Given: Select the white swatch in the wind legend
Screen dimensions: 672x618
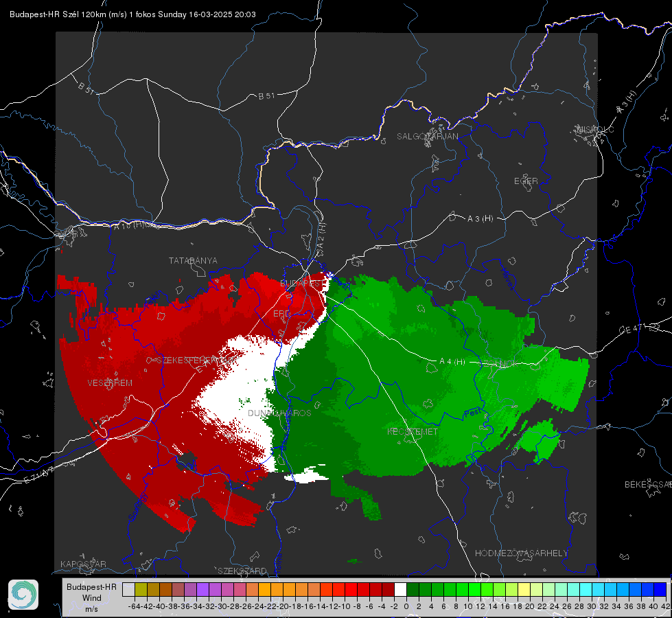Looking at the screenshot, I should pos(400,589).
